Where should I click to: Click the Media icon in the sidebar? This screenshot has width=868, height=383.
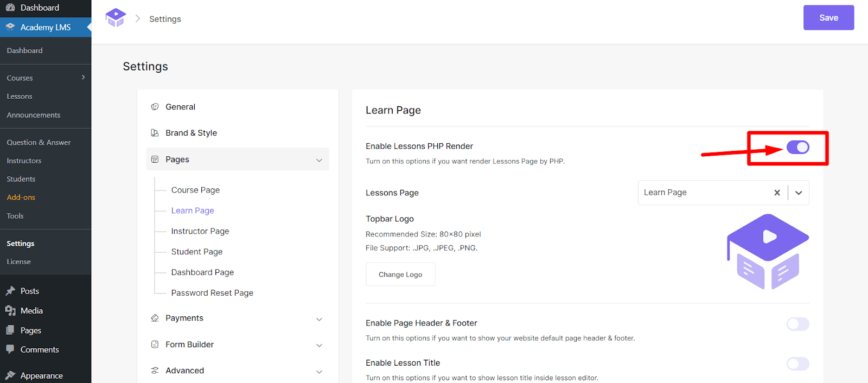click(x=10, y=310)
